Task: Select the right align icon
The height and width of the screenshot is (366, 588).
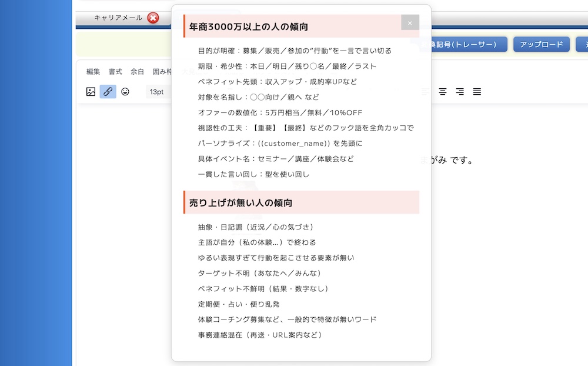Action: (x=460, y=92)
